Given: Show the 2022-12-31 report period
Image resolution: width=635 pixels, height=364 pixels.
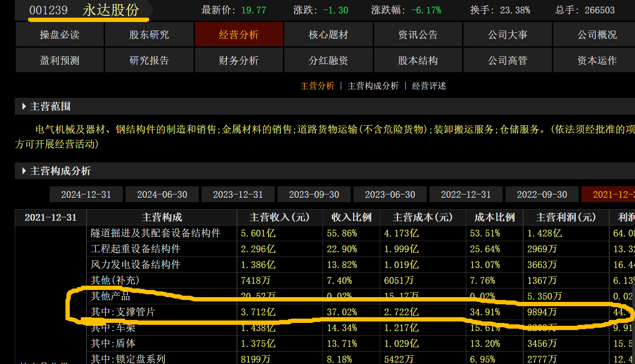Looking at the screenshot, I should [466, 194].
